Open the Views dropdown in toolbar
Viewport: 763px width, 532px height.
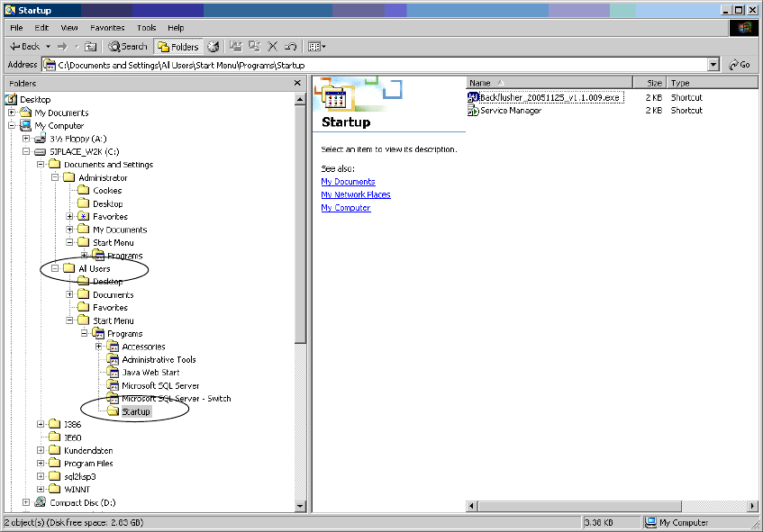(x=316, y=47)
